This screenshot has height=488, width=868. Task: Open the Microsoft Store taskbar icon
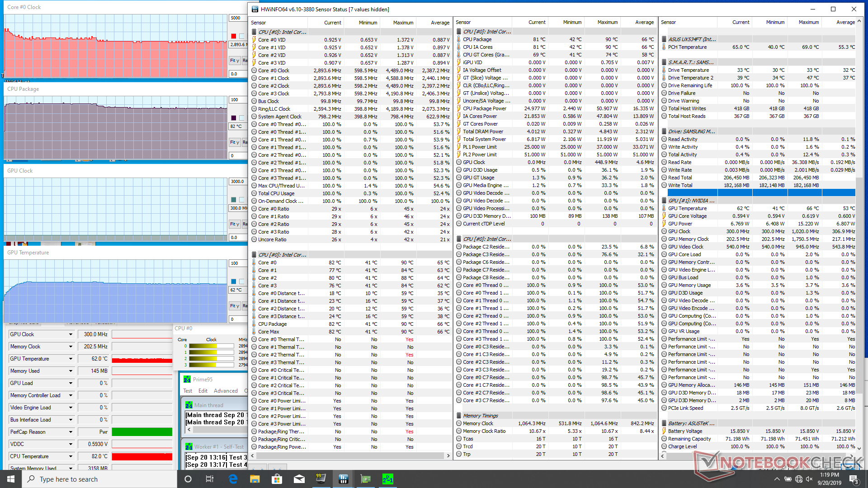point(277,479)
